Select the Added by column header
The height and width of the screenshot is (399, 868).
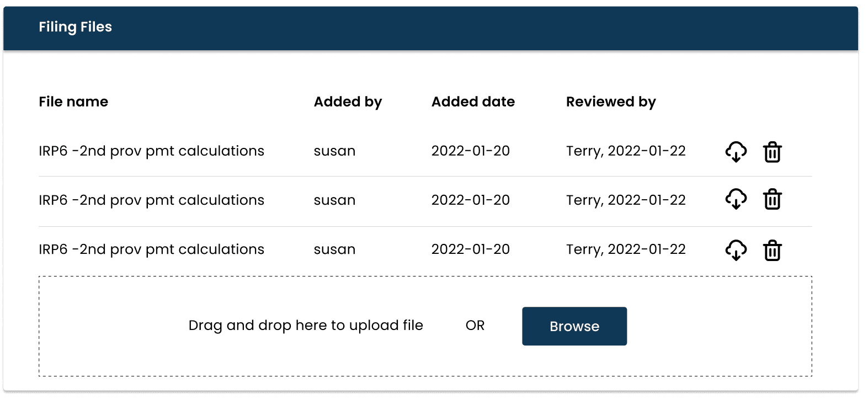[x=348, y=102]
